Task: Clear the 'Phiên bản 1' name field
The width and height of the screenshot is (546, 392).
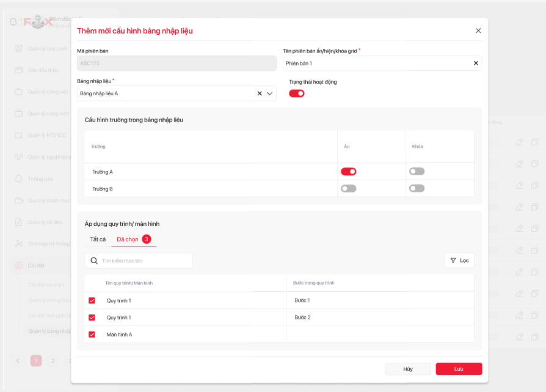Action: (476, 63)
